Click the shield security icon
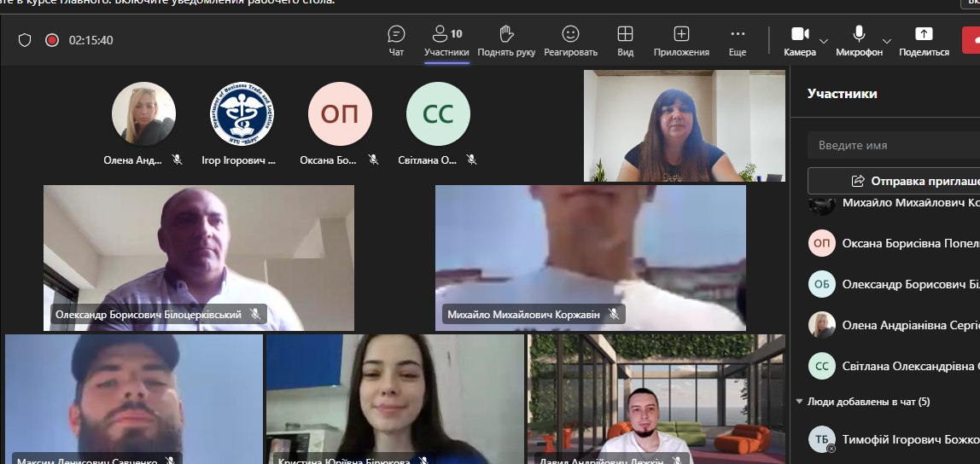This screenshot has width=980, height=464. pos(25,41)
